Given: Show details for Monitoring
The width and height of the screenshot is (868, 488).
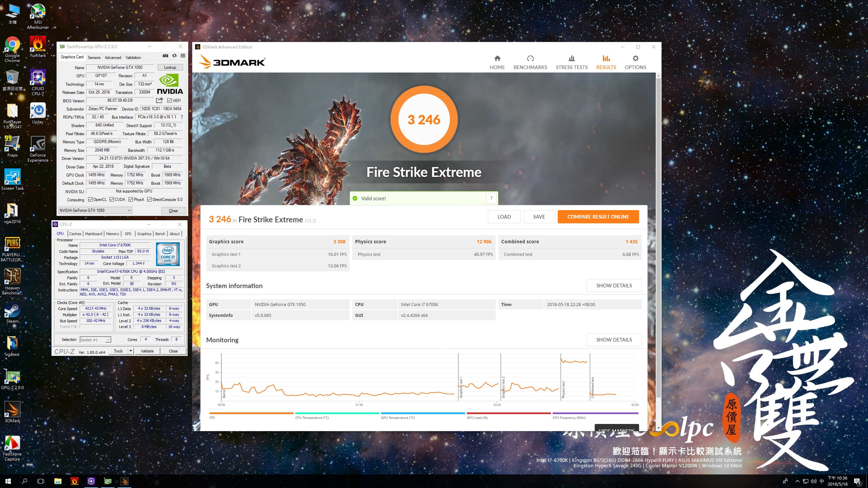Looking at the screenshot, I should pyautogui.click(x=614, y=340).
